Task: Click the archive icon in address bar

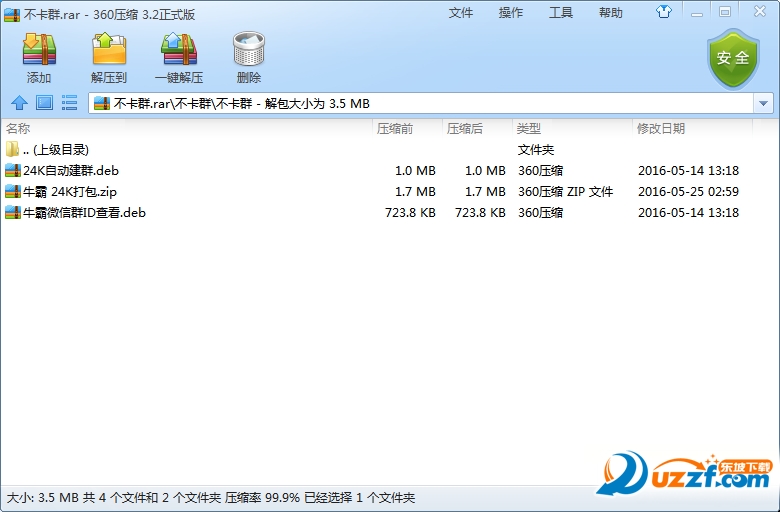Action: pos(101,103)
